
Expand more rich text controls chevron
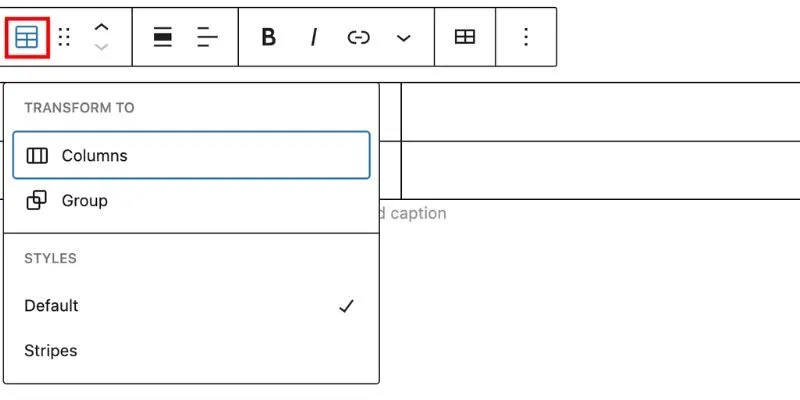[x=404, y=38]
